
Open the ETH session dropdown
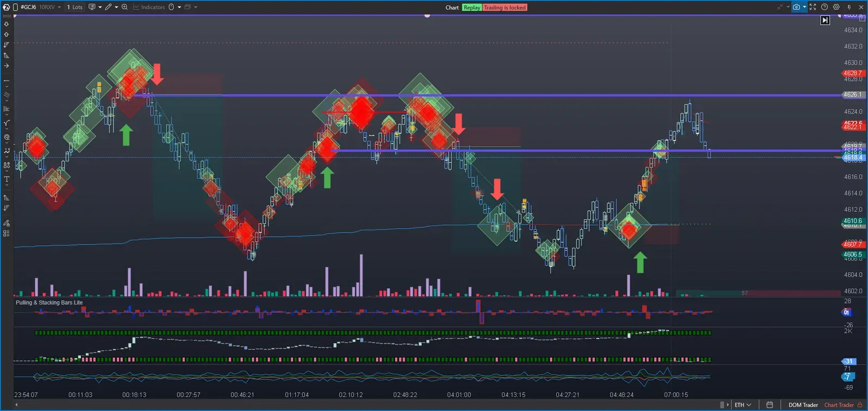(x=743, y=405)
